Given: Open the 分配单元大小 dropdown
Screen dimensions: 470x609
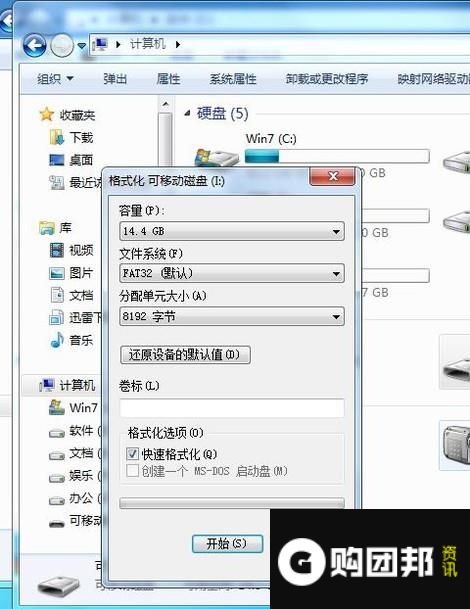Looking at the screenshot, I should pos(232,316).
